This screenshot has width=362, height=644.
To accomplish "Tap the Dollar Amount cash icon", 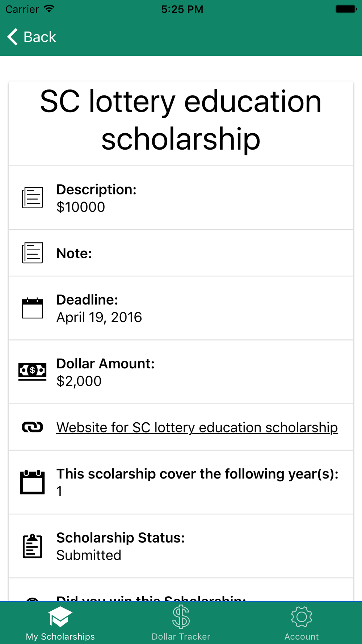I will click(32, 372).
